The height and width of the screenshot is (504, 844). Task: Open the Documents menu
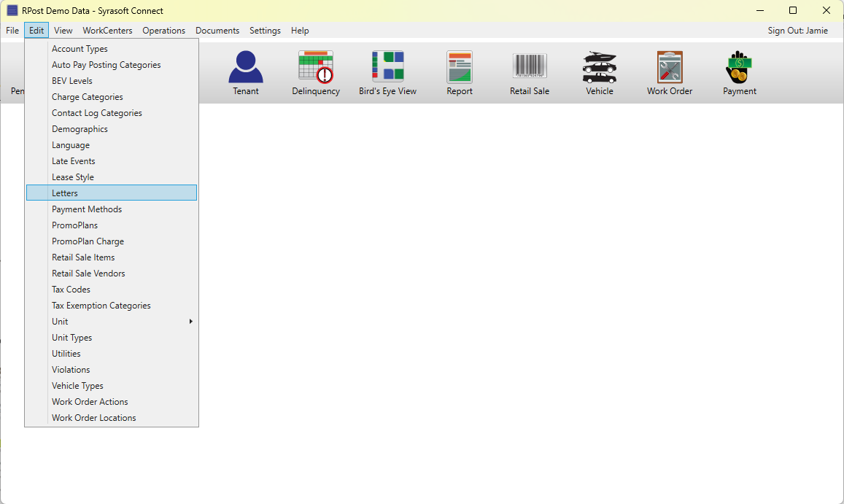click(217, 31)
